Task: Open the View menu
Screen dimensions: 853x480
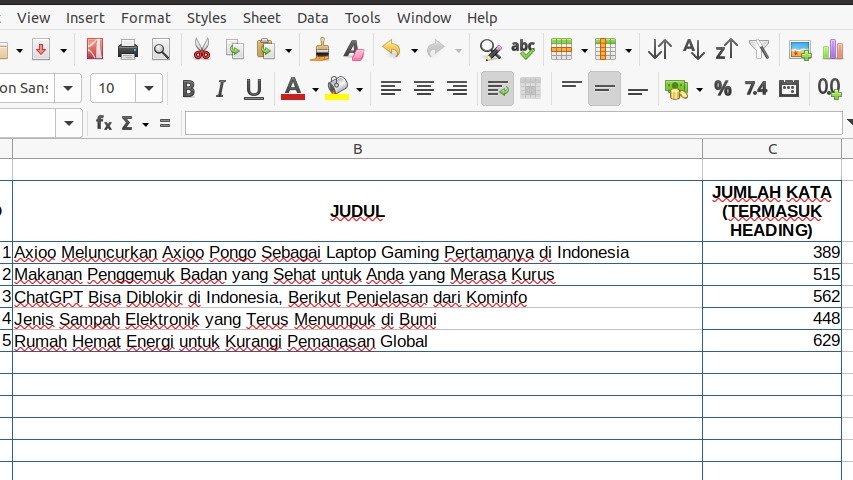Action: [x=34, y=18]
